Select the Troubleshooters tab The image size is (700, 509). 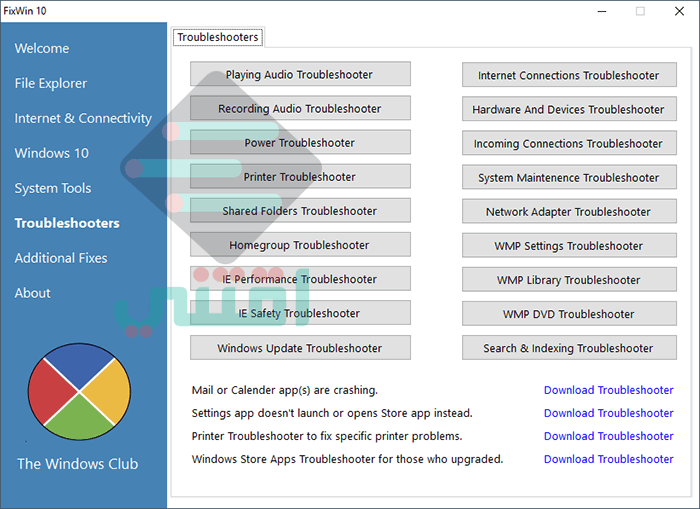218,37
